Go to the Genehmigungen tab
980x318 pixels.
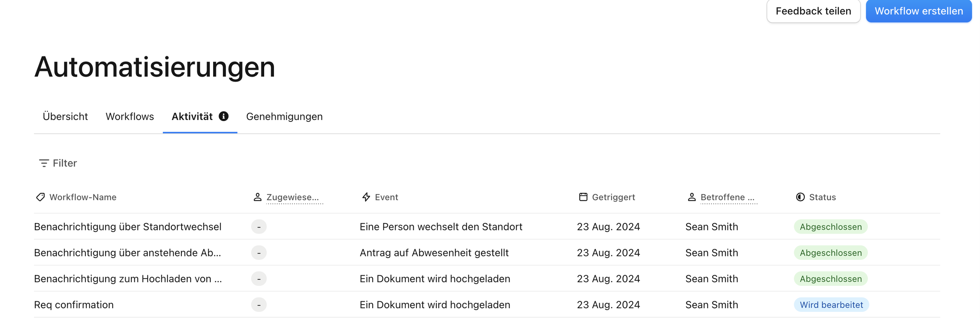284,117
